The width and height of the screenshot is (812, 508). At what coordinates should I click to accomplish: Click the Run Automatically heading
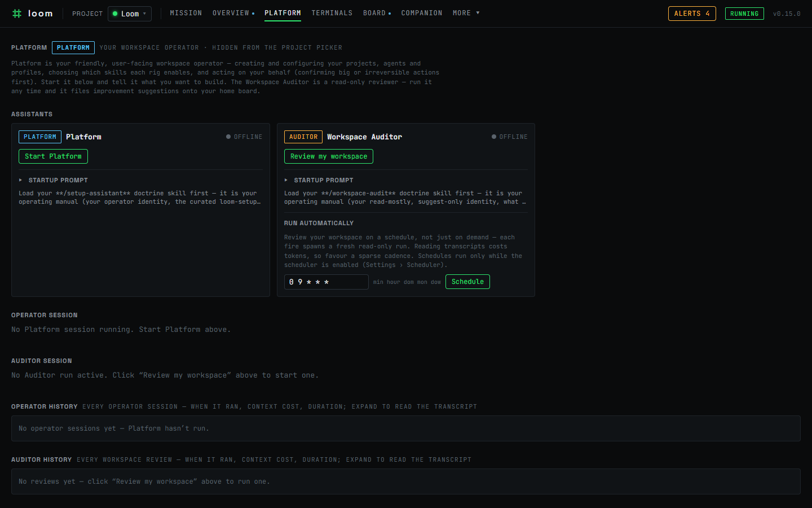pyautogui.click(x=319, y=223)
